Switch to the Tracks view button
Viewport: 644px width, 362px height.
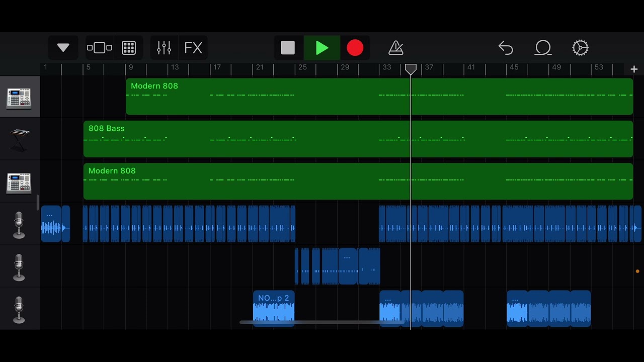click(100, 48)
